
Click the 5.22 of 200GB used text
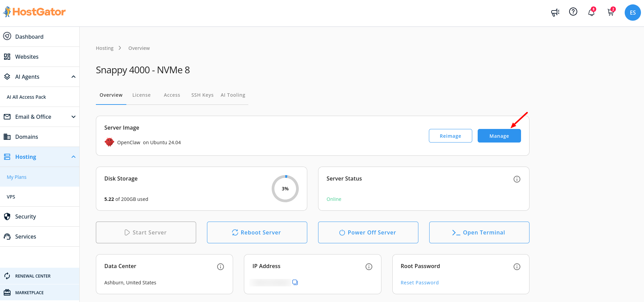126,199
